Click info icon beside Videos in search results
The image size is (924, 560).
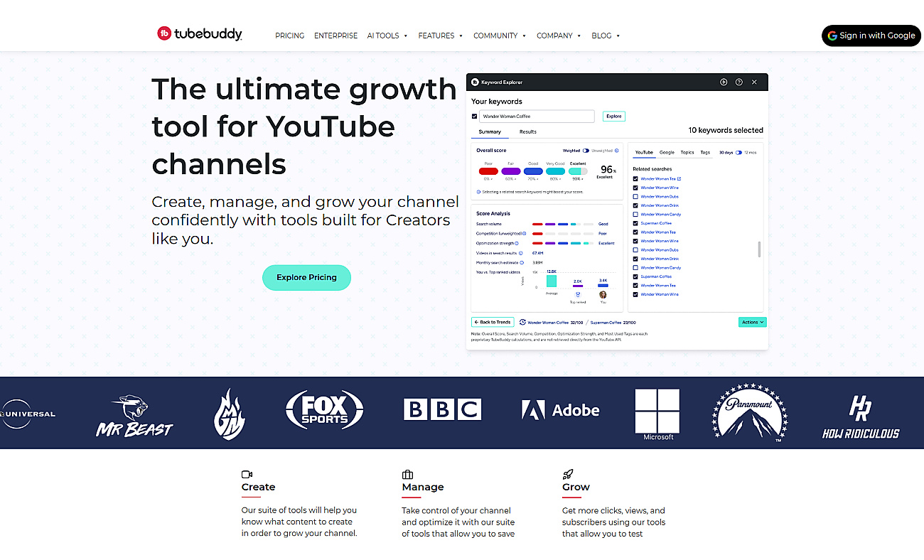click(521, 253)
